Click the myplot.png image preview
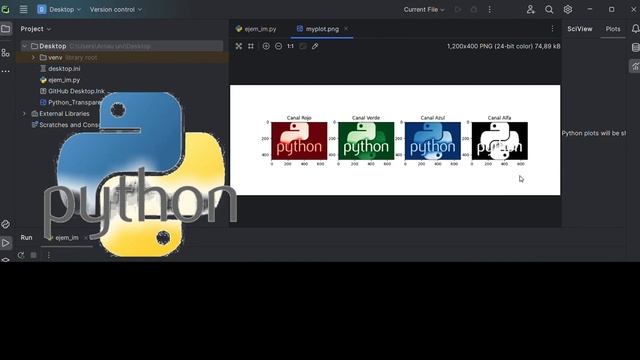 pyautogui.click(x=395, y=140)
